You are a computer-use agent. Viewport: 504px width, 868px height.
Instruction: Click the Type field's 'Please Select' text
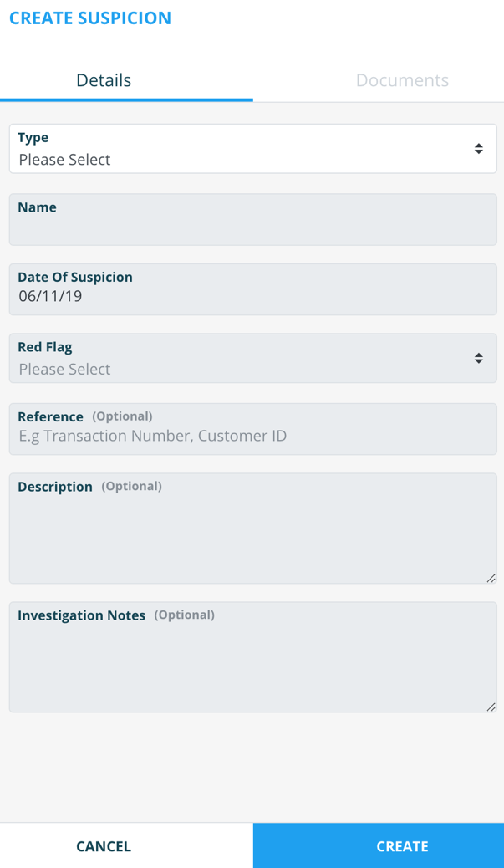[x=65, y=160]
